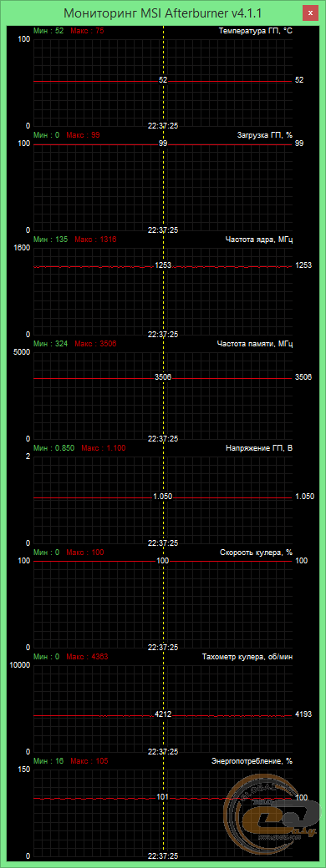The image size is (326, 868).
Task: Click the 22:37:25 timestamp under the power consumption graph
Action: point(163,856)
